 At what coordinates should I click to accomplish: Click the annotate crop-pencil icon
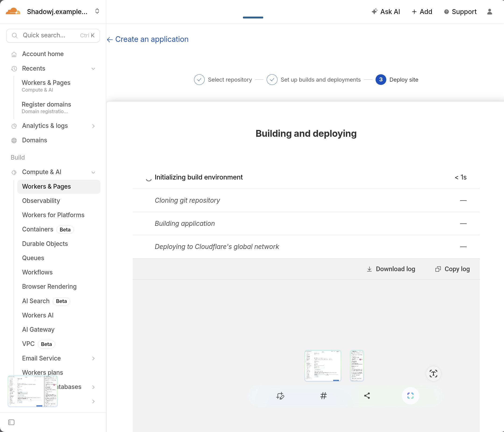(x=280, y=396)
